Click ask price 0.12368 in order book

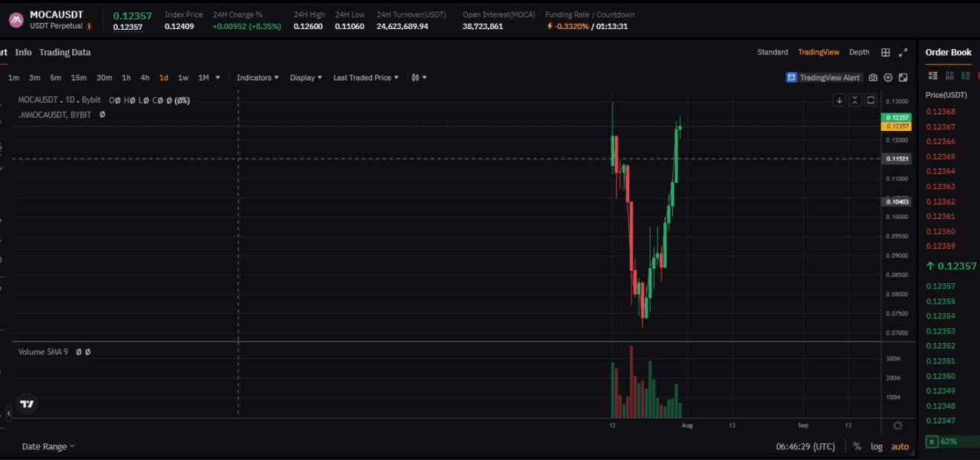tap(941, 112)
